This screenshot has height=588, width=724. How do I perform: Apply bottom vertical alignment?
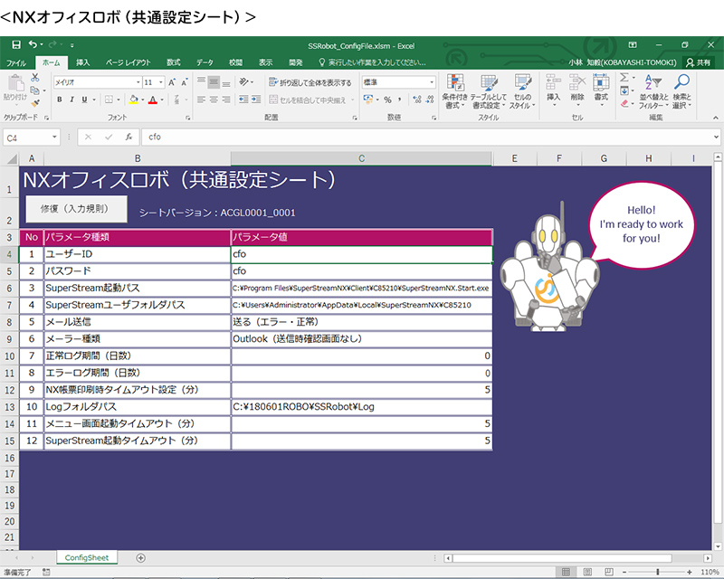pyautogui.click(x=226, y=82)
